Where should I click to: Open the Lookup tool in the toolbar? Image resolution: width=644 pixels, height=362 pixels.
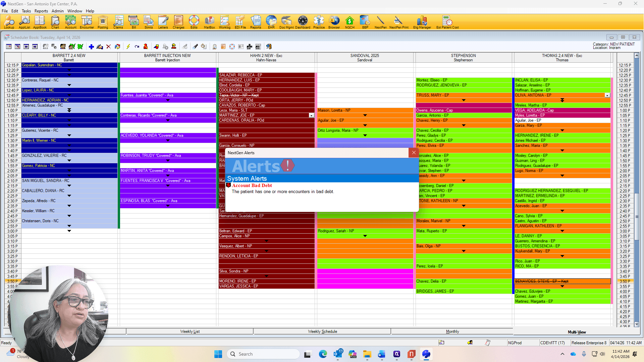(x=9, y=22)
